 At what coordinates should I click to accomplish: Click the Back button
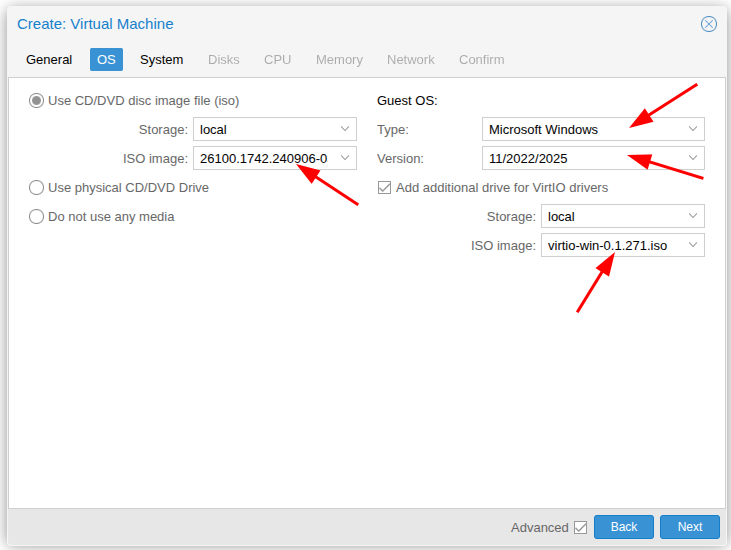click(624, 527)
